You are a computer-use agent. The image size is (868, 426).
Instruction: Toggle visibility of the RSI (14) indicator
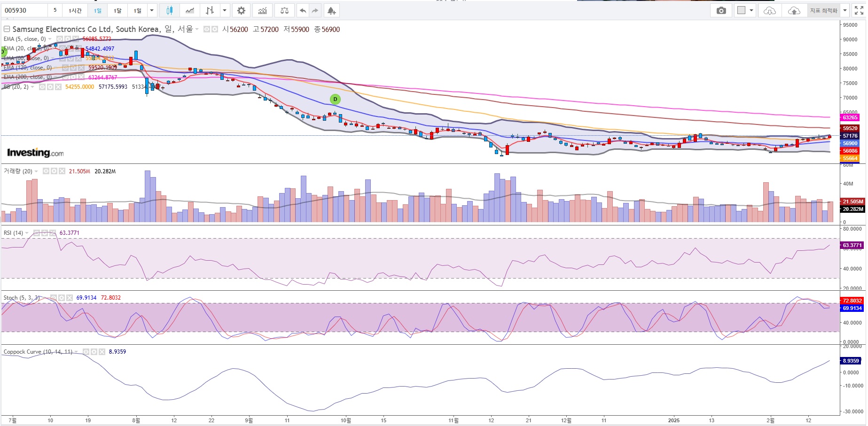pos(37,233)
